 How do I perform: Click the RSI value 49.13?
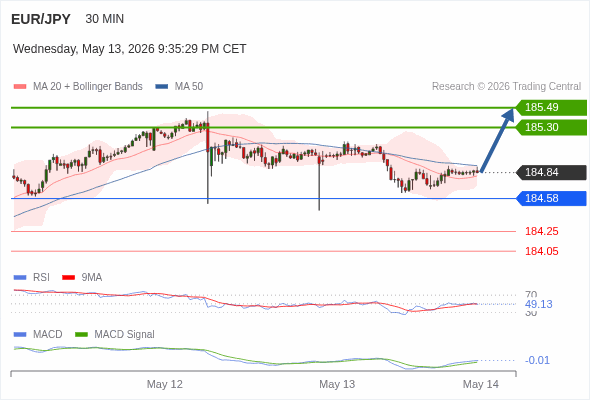[538, 304]
